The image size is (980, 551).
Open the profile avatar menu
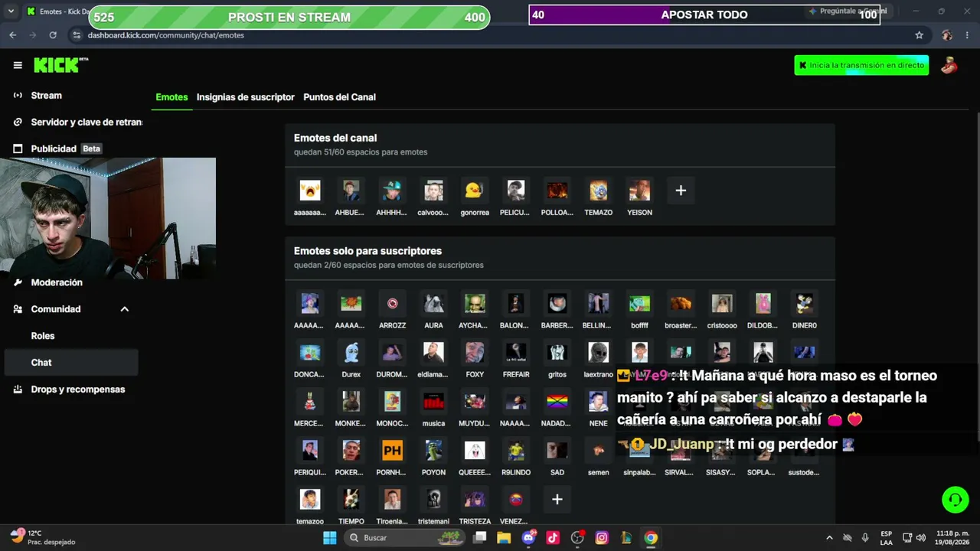pyautogui.click(x=949, y=65)
